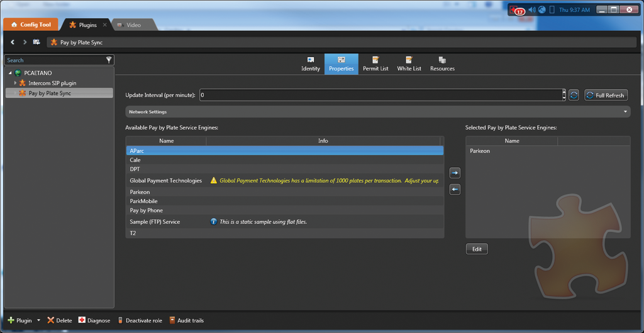Click the red notification icon with 12 badge

click(x=516, y=10)
